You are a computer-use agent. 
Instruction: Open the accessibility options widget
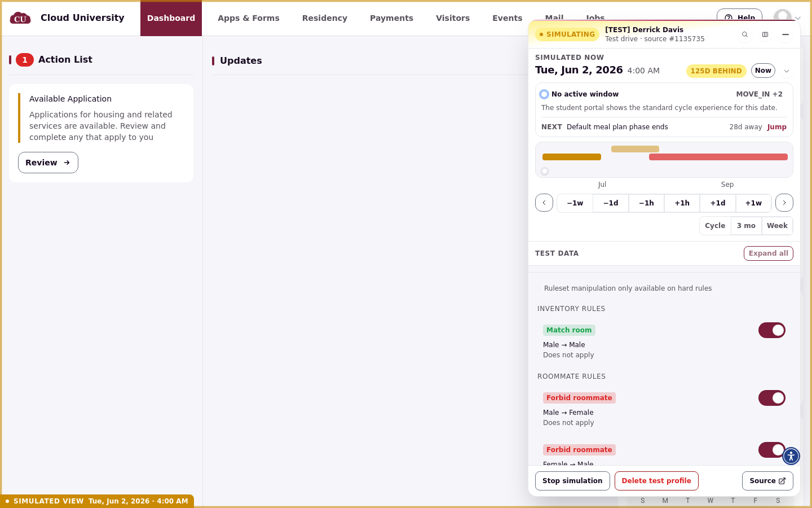coord(791,456)
